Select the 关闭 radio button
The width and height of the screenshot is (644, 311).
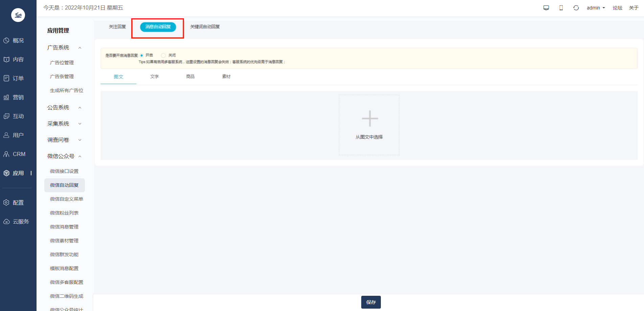pyautogui.click(x=164, y=55)
